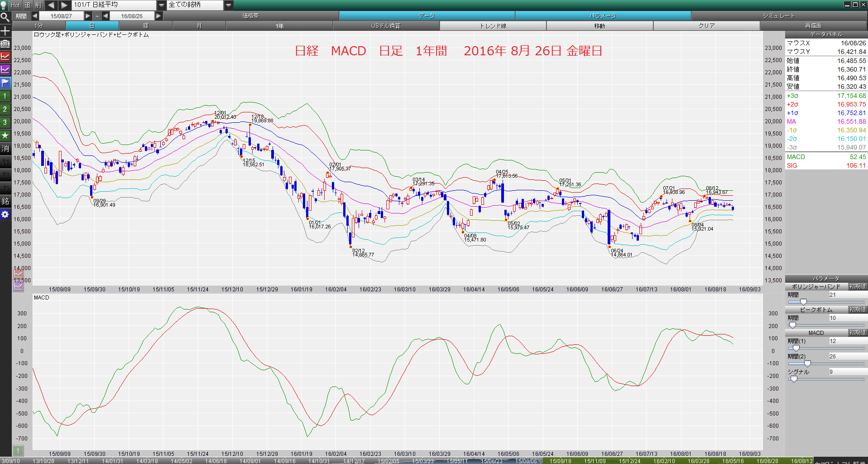Click the 再描画 redraw button

pos(813,26)
